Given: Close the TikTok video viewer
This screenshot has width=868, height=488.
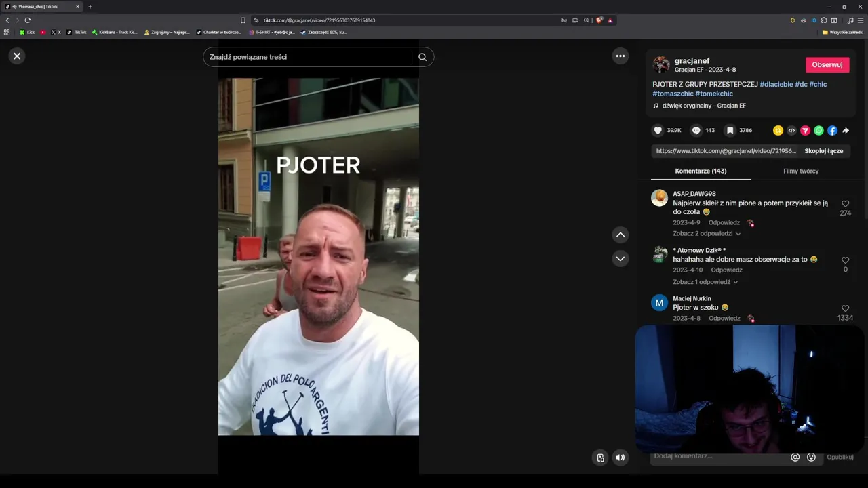Looking at the screenshot, I should point(17,56).
